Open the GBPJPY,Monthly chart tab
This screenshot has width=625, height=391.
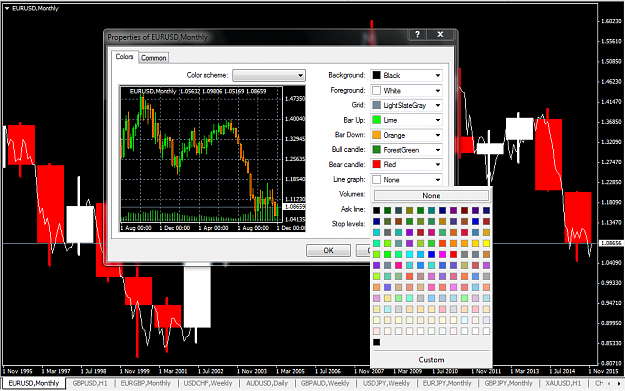508,383
